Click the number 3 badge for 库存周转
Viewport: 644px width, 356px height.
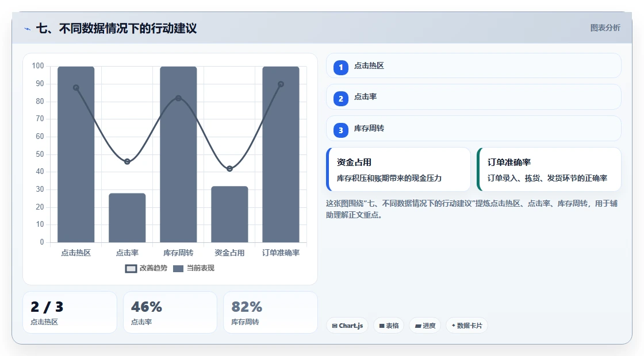[x=340, y=130]
